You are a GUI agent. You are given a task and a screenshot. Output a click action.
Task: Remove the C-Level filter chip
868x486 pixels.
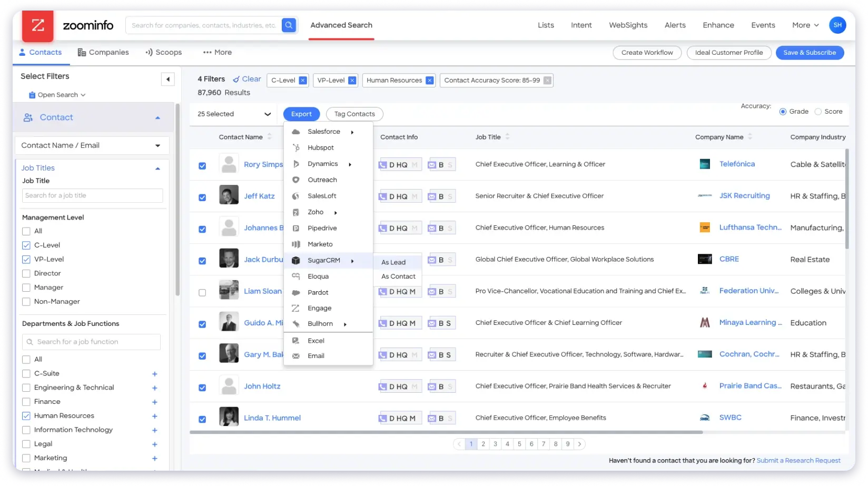click(x=303, y=81)
